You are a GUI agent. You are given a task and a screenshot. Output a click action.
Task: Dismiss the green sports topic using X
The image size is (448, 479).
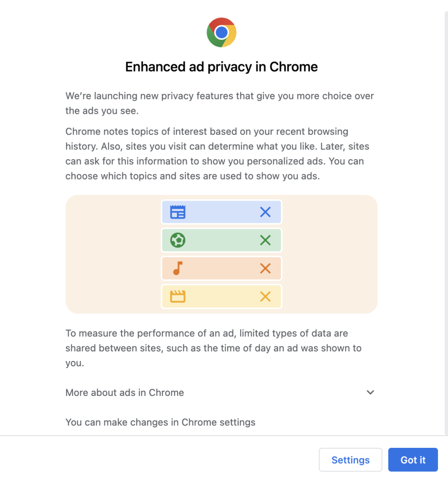click(265, 240)
